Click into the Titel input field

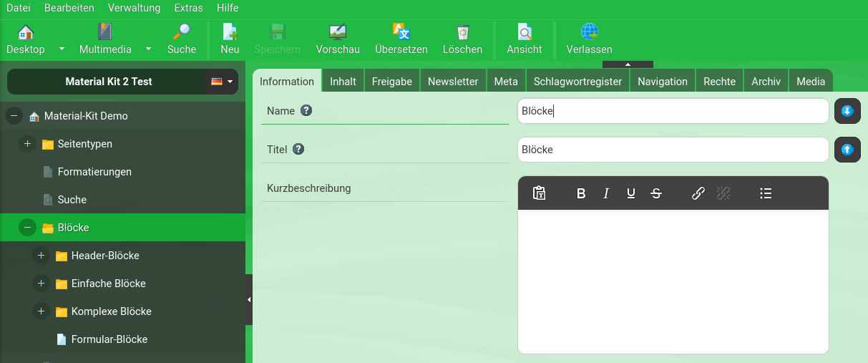click(x=673, y=150)
